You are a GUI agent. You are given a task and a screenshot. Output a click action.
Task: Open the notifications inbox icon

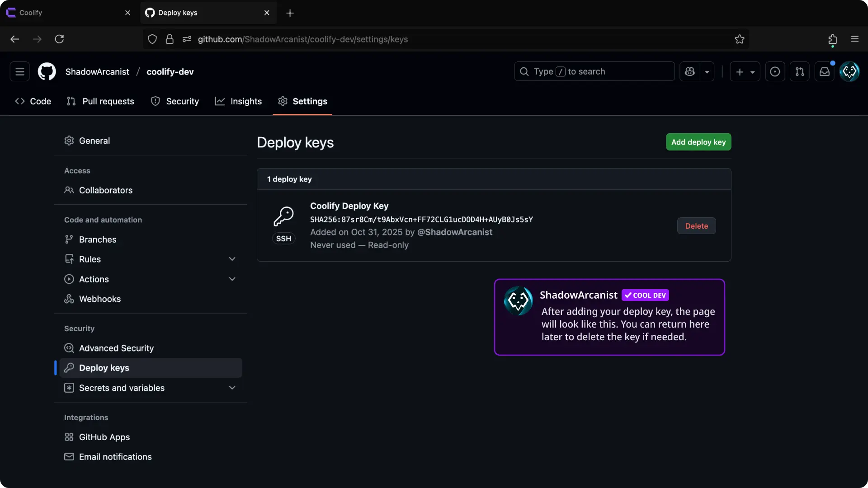(x=824, y=71)
